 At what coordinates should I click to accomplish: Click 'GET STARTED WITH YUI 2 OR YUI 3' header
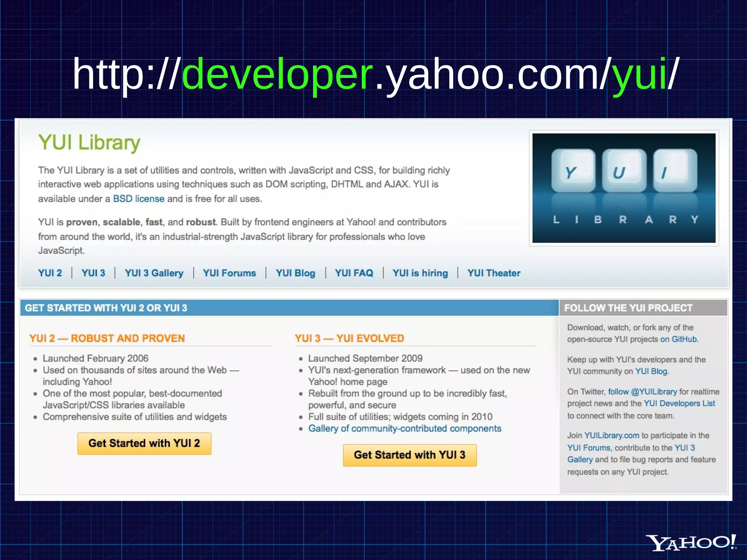[x=106, y=308]
